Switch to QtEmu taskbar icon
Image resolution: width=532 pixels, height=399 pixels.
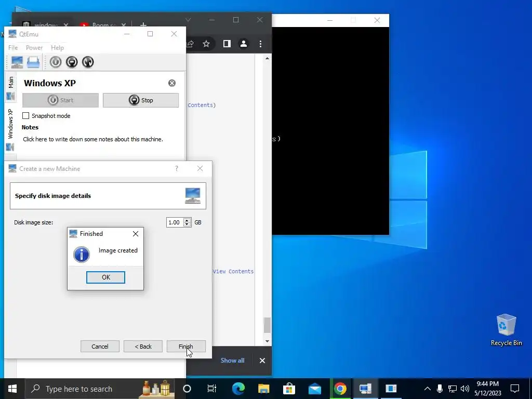[x=365, y=389]
